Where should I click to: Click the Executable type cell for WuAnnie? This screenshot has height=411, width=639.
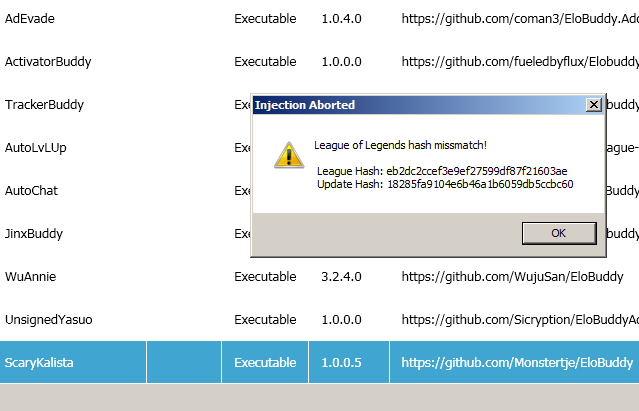point(265,277)
